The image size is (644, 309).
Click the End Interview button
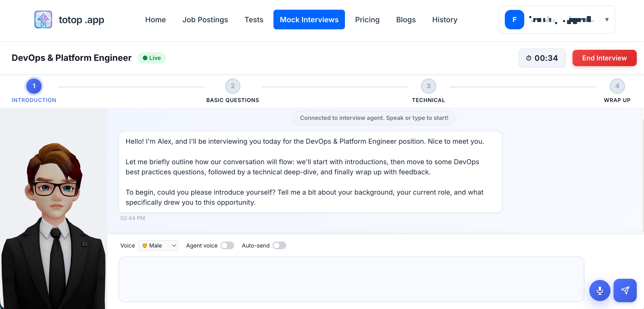point(605,58)
